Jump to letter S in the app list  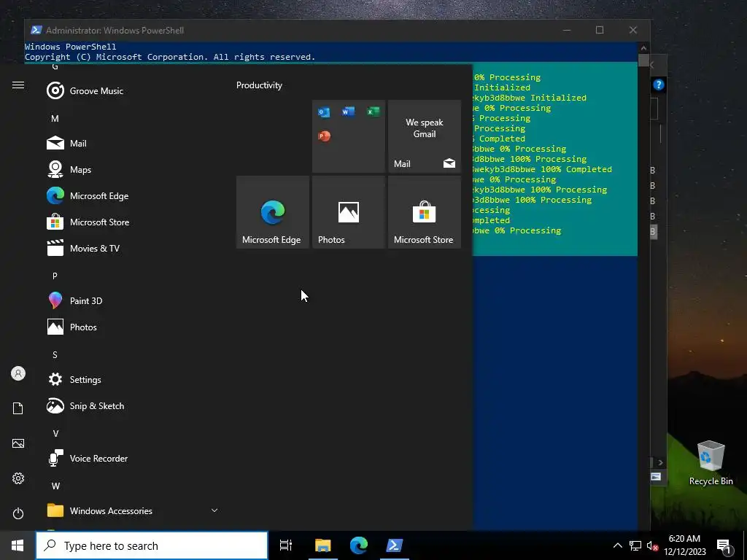click(x=55, y=355)
